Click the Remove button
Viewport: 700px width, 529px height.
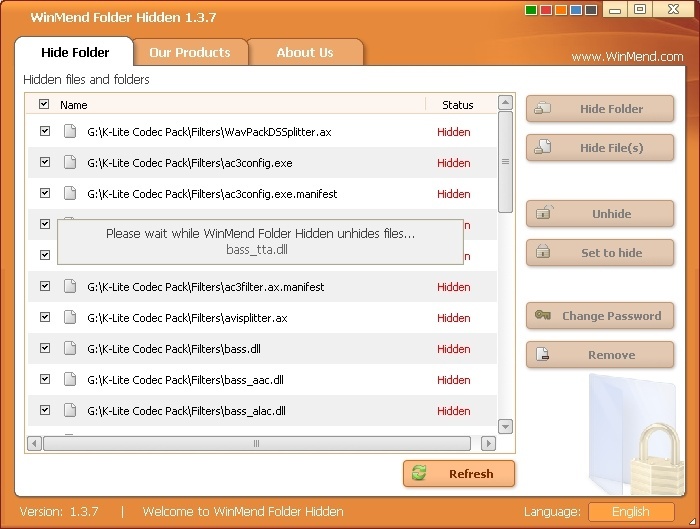(x=600, y=355)
